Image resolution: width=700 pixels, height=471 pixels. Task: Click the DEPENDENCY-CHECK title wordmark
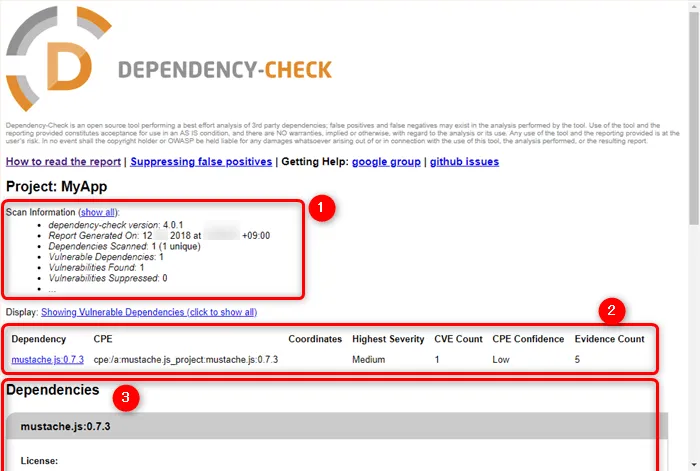(224, 70)
